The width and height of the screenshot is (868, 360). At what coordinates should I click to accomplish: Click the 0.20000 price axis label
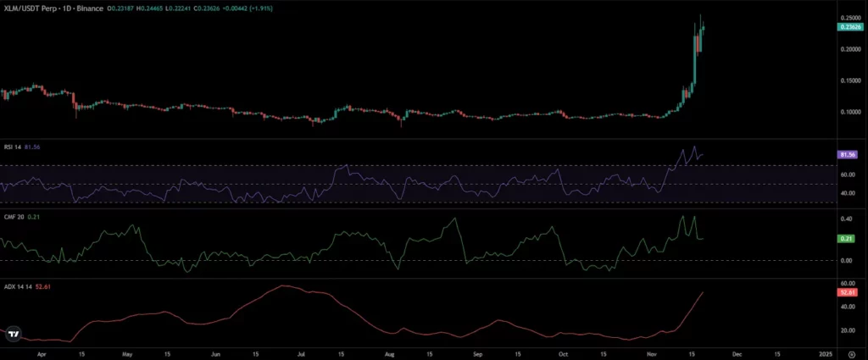click(851, 49)
